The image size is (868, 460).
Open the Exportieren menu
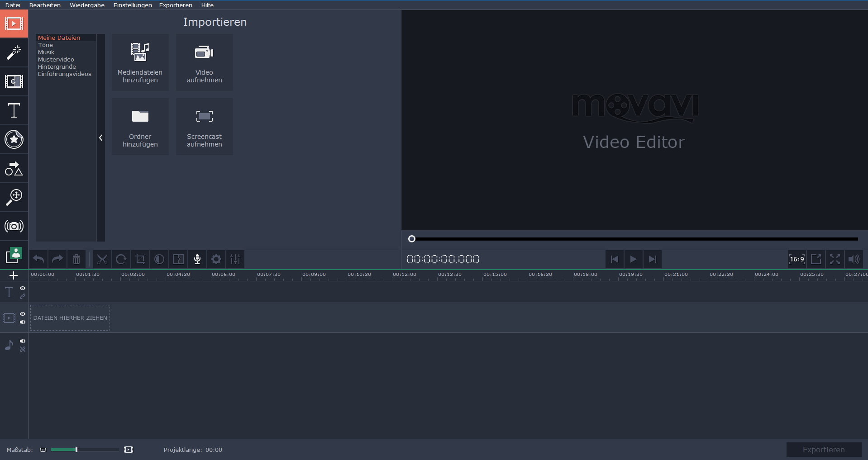[176, 5]
